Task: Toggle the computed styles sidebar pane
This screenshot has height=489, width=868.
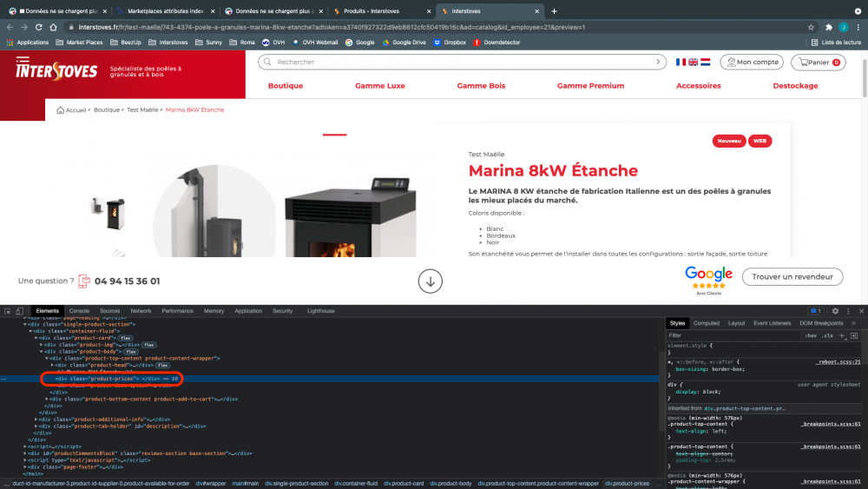Action: (854, 335)
